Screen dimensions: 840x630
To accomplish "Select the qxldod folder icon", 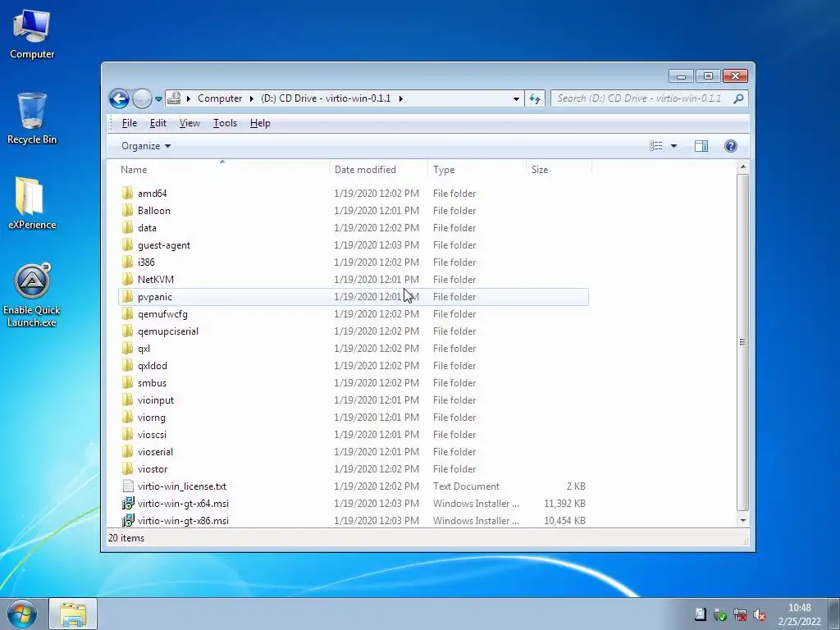I will 127,365.
